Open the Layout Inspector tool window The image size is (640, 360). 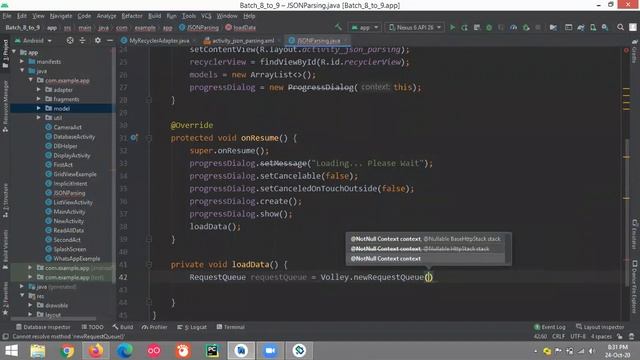pyautogui.click(x=600, y=327)
